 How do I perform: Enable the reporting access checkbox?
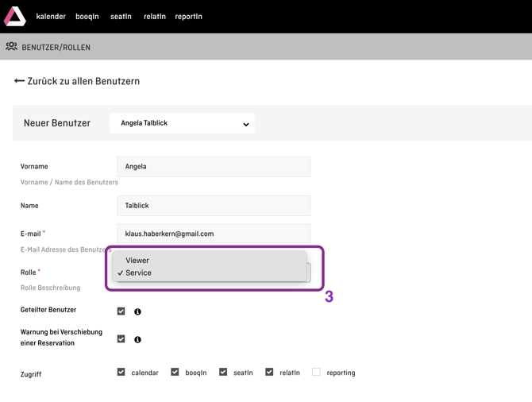pos(316,372)
